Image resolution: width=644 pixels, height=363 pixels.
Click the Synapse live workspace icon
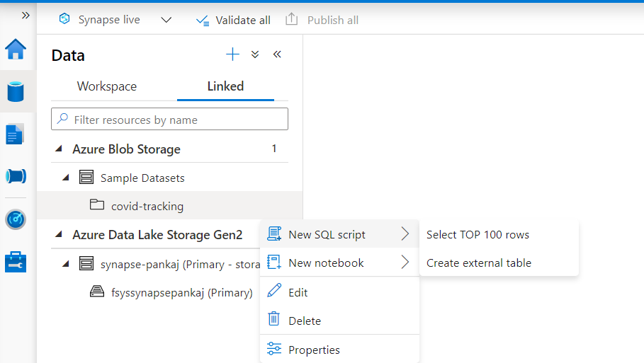click(64, 19)
